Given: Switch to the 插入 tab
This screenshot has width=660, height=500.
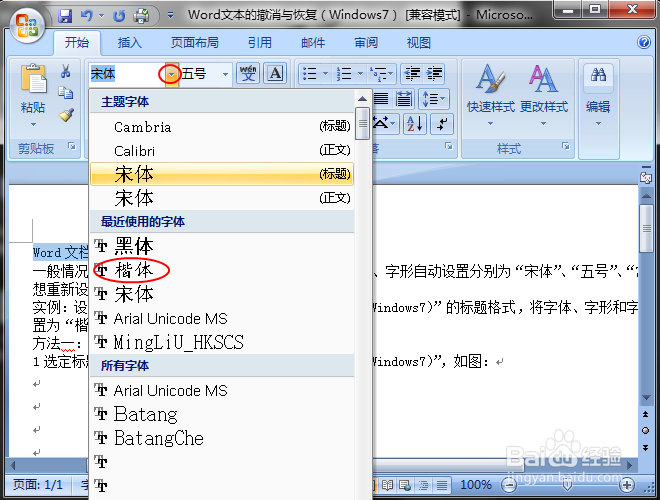Looking at the screenshot, I should click(x=130, y=43).
